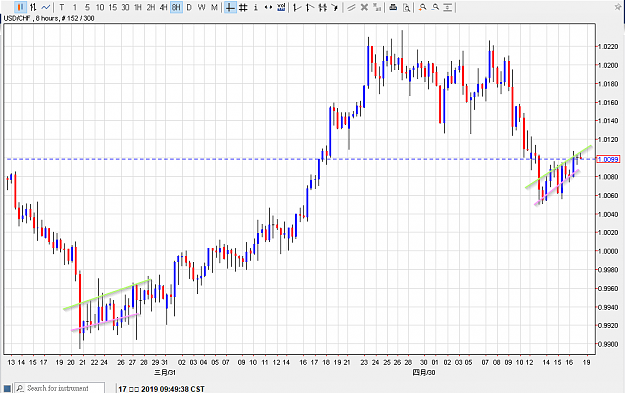Click the 0.9900 price axis label

[x=608, y=344]
